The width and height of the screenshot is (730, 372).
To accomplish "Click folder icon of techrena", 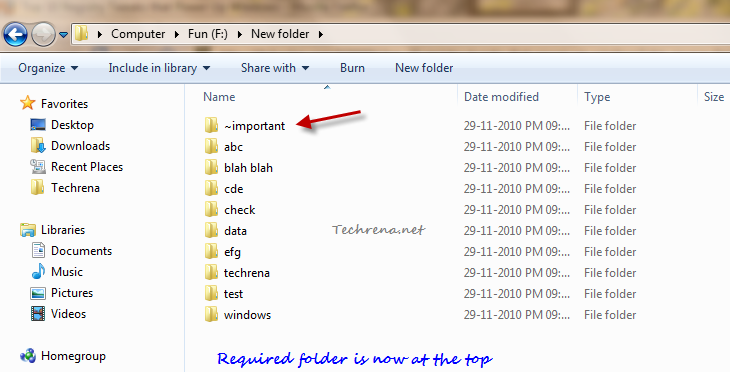I will coord(211,272).
